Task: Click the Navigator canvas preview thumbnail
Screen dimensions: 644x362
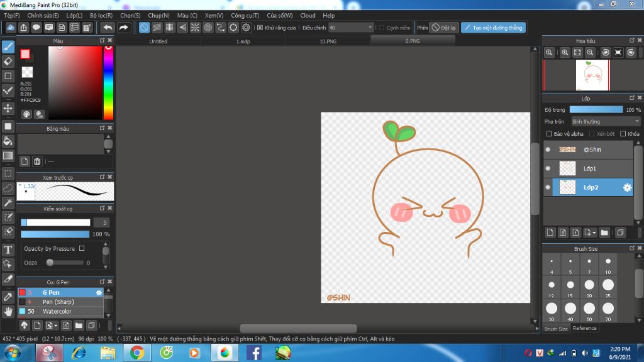Action: (592, 75)
